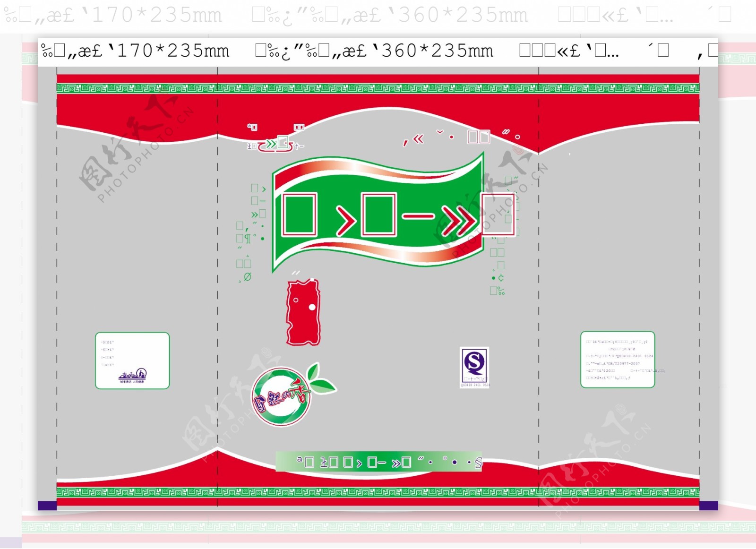Click the '170*235mm' dimension text in header
756x549 pixels.
click(x=173, y=51)
